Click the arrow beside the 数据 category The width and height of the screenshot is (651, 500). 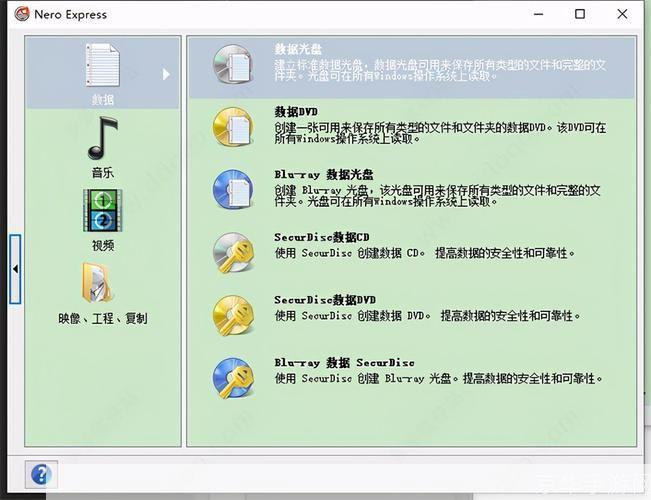[x=166, y=74]
